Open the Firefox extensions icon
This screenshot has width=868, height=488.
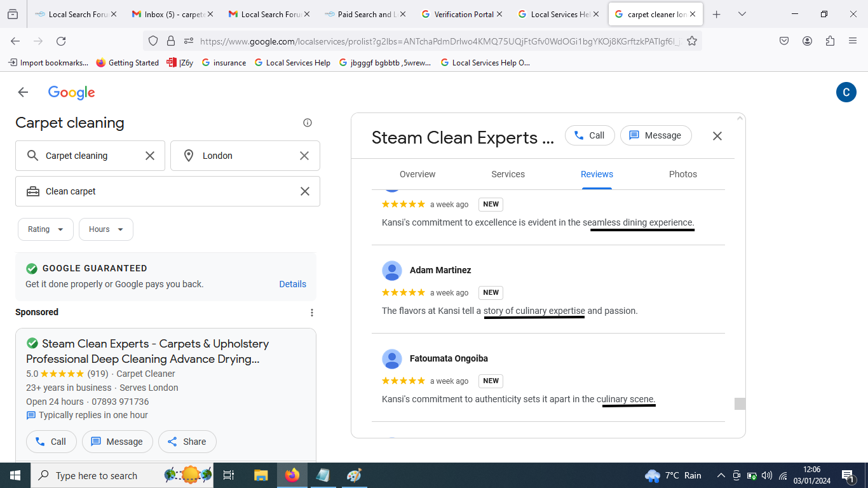point(830,41)
